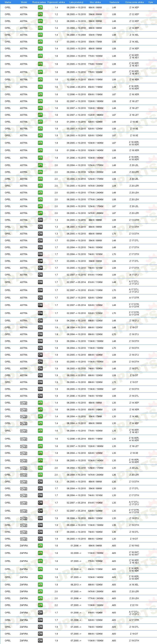Click the Nadwozie column header

(114, 2)
